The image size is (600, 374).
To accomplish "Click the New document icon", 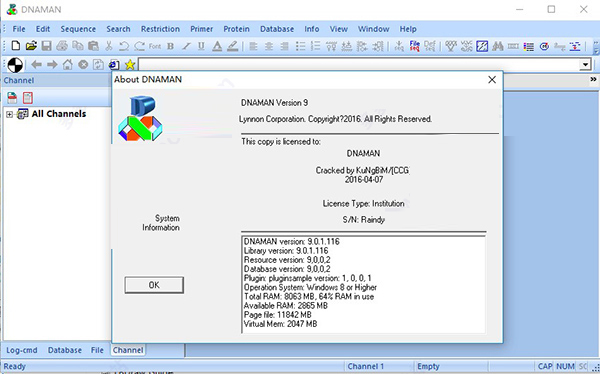I will pos(16,46).
